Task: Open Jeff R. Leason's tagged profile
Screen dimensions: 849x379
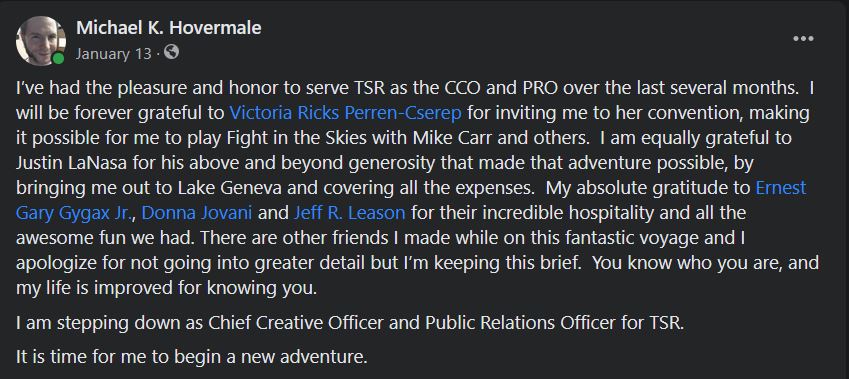Action: [x=349, y=213]
